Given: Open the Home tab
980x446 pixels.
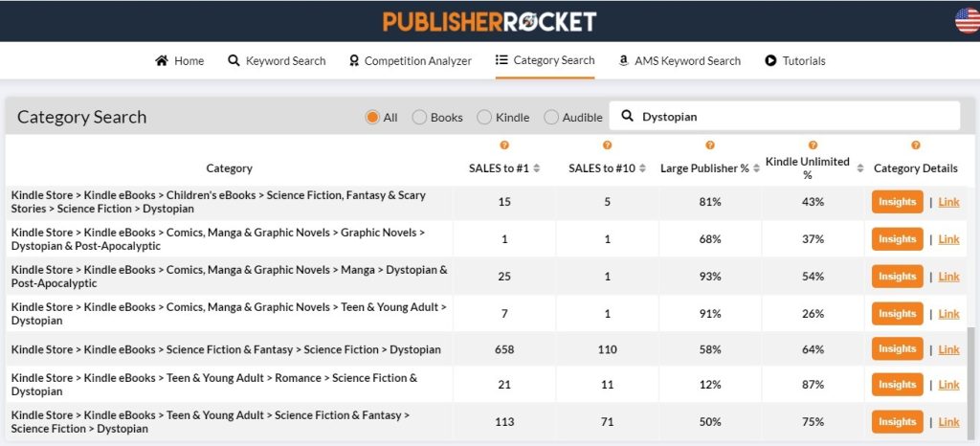Looking at the screenshot, I should [179, 60].
